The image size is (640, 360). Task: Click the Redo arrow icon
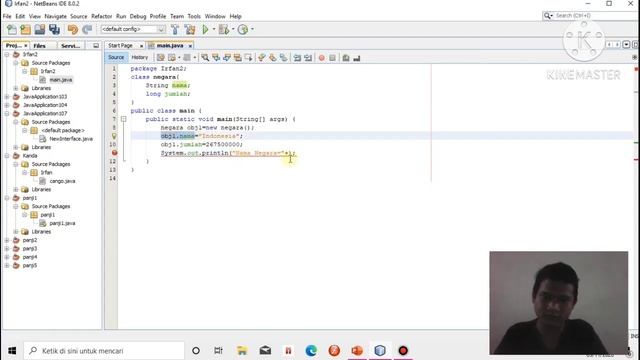point(87,29)
